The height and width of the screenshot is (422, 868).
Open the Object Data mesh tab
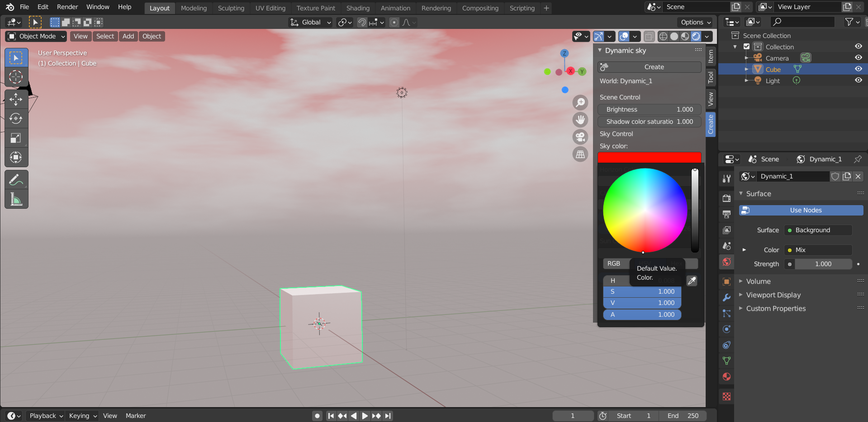(727, 361)
